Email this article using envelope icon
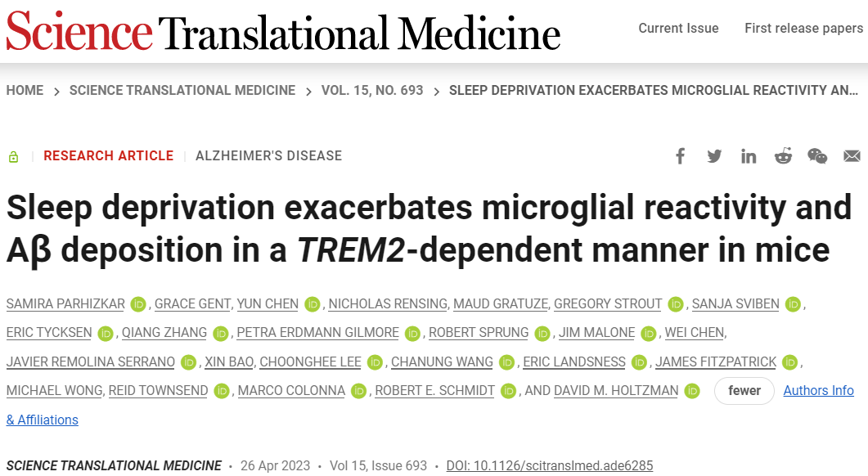The width and height of the screenshot is (868, 476). 852,156
